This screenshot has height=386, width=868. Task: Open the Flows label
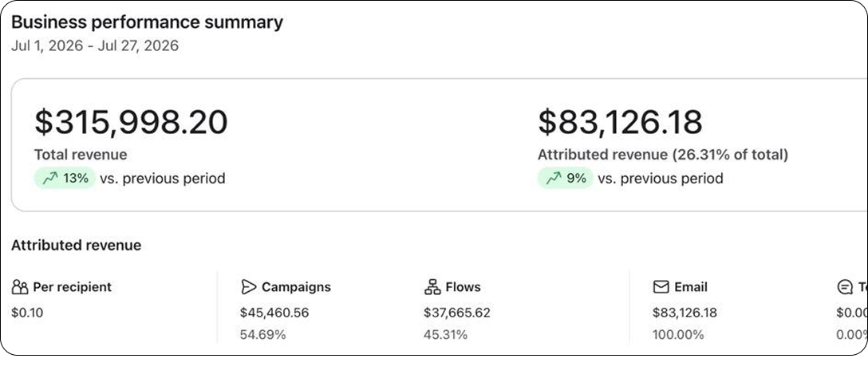[x=463, y=287]
